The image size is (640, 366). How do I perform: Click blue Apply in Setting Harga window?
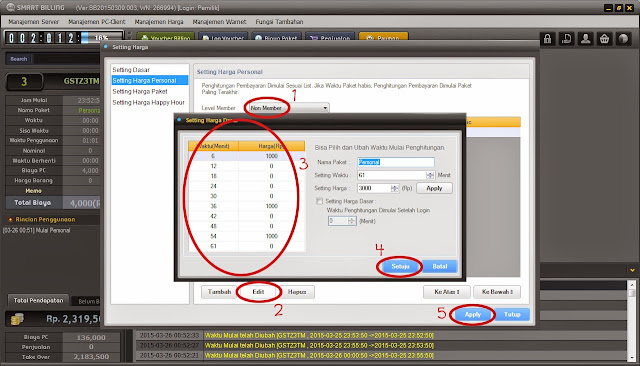[x=472, y=315]
